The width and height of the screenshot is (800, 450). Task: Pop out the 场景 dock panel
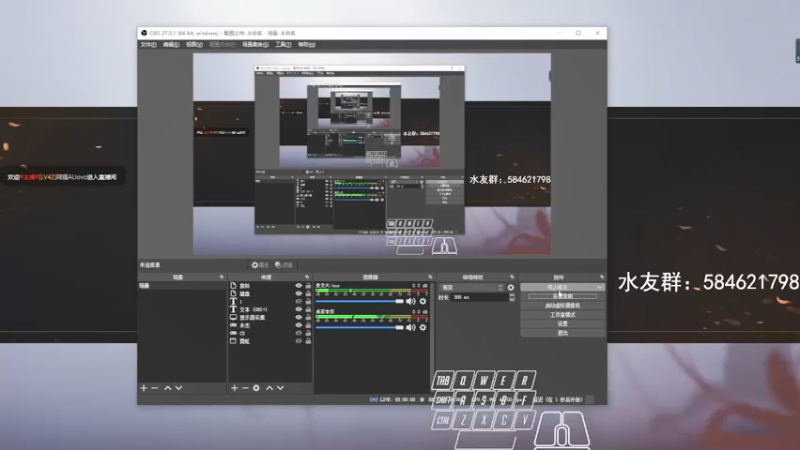(x=221, y=277)
